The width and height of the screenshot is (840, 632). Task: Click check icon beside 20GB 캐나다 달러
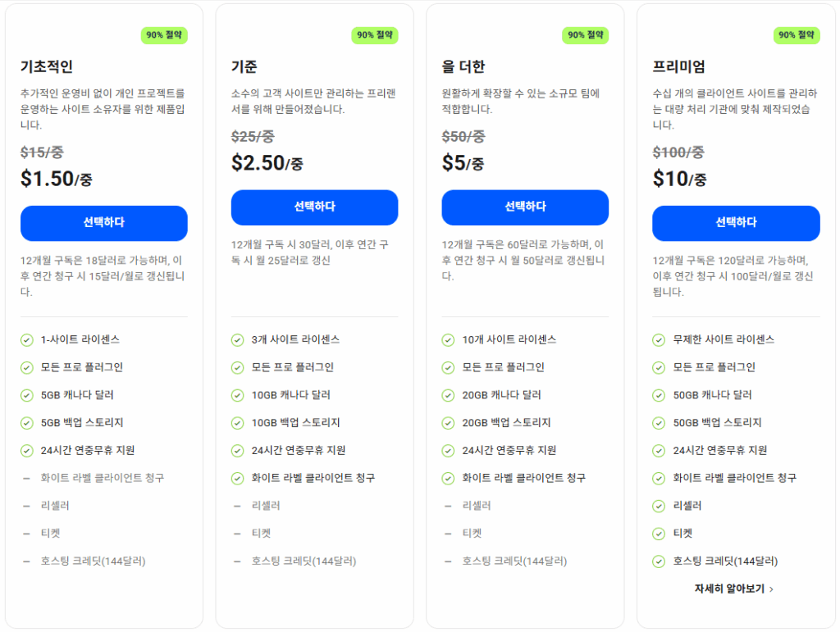448,395
